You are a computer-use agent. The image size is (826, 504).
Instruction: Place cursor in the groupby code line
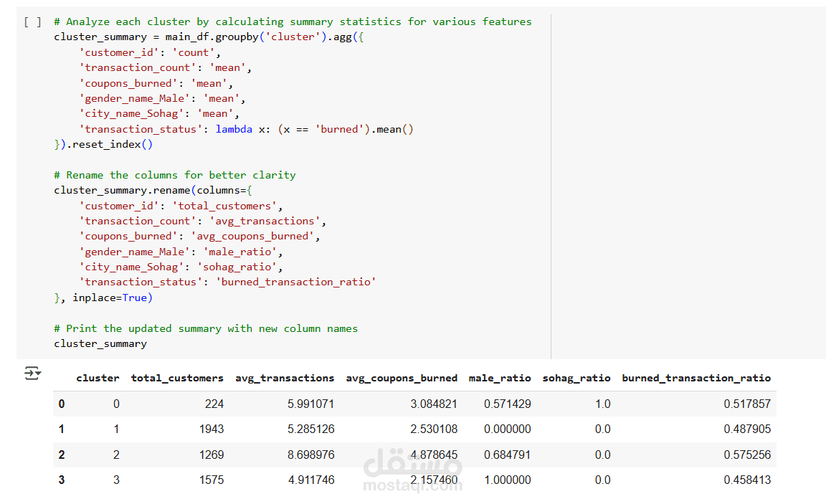pos(222,37)
